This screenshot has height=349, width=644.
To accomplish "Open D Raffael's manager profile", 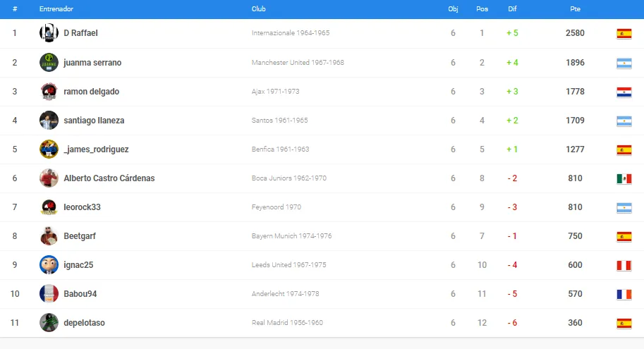I will pos(80,33).
